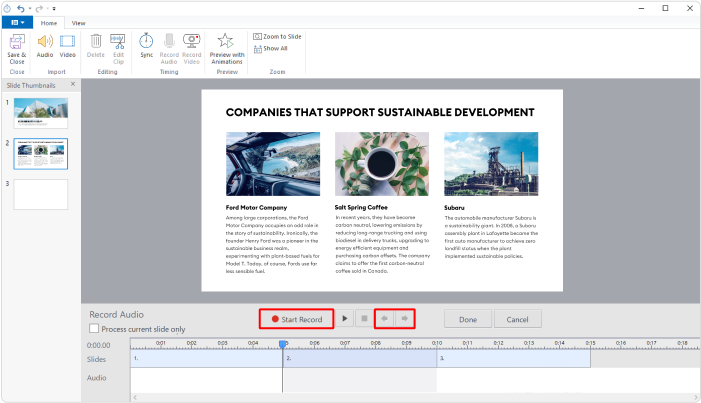701x403 pixels.
Task: Click the slide title text
Action: (380, 112)
